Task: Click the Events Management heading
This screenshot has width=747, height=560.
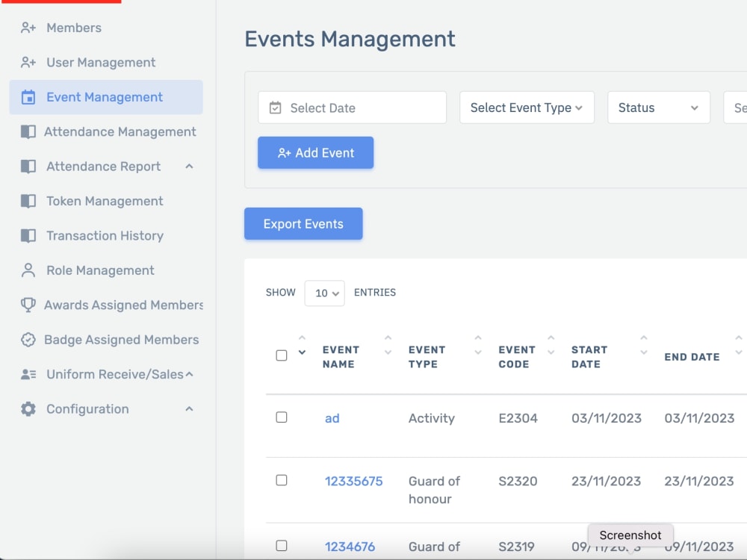Action: point(350,39)
